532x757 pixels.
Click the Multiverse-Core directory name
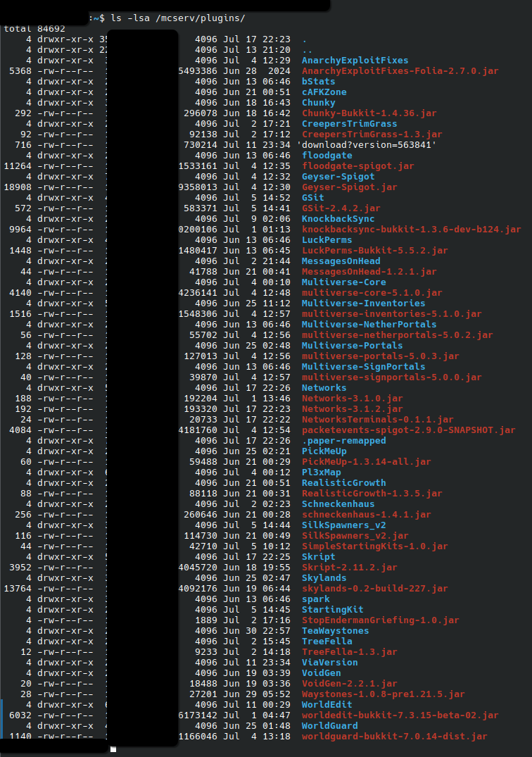pos(344,282)
